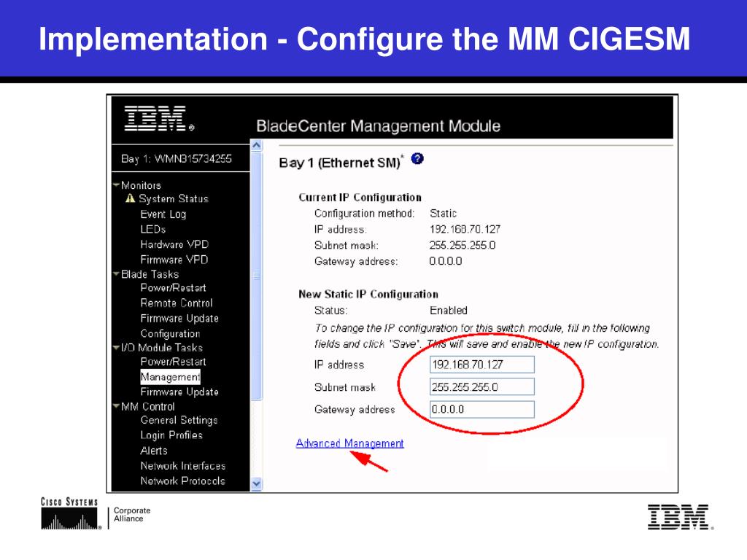This screenshot has height=560, width=747.
Task: Select highlighted Management item
Action: tap(170, 377)
